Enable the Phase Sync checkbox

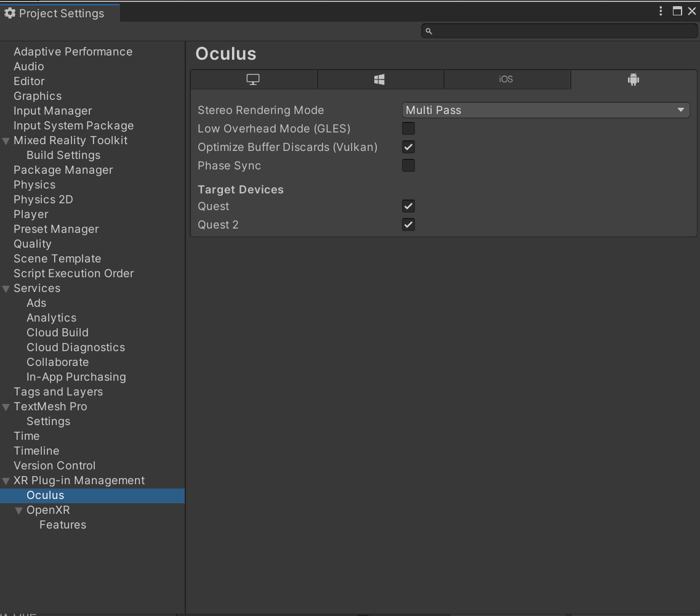click(408, 165)
